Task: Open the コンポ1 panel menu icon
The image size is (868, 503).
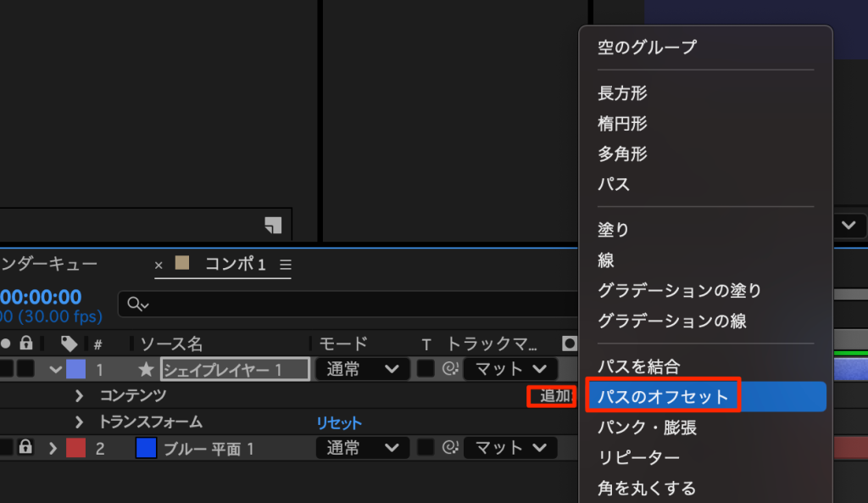Action: tap(286, 265)
